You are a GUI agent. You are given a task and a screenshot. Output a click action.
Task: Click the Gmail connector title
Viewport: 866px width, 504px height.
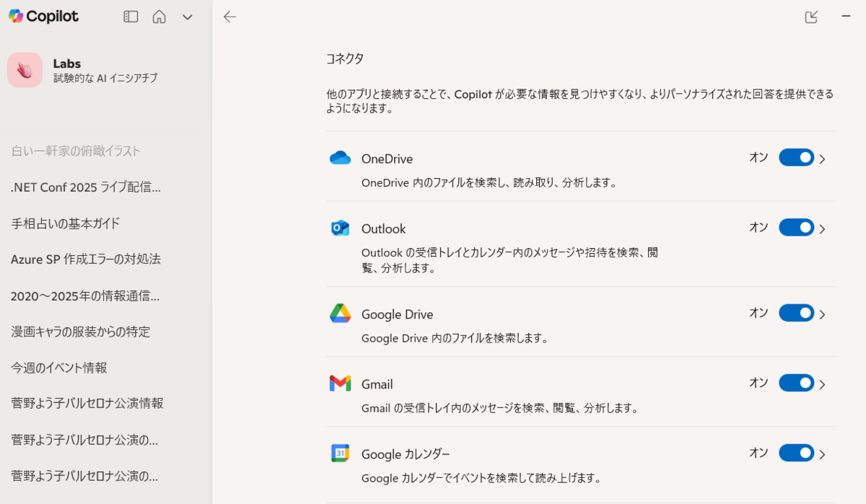[377, 384]
